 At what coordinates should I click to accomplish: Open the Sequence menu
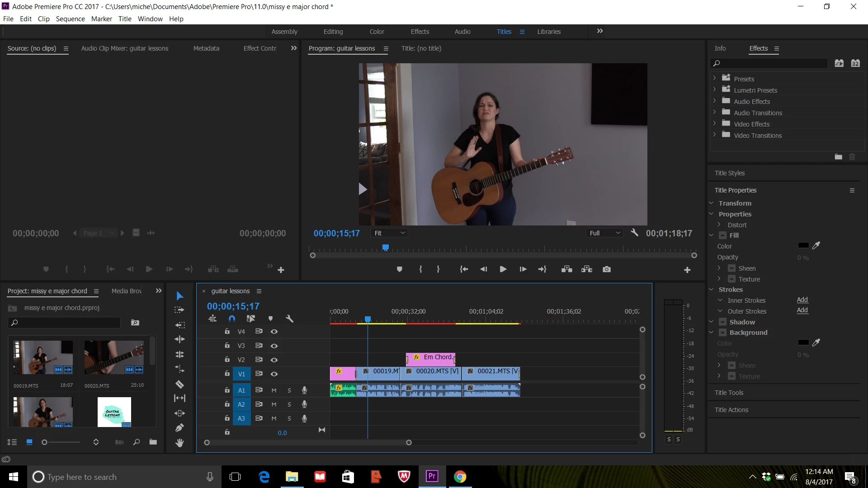[70, 19]
